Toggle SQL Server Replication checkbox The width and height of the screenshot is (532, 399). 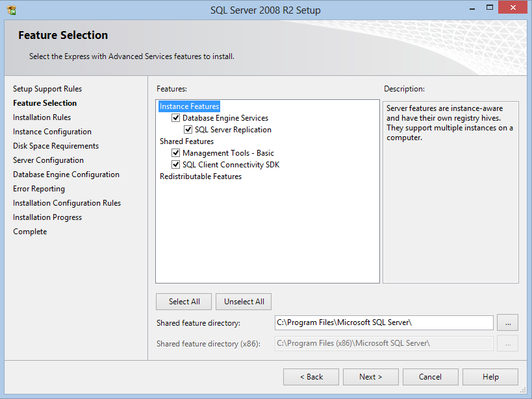(188, 130)
